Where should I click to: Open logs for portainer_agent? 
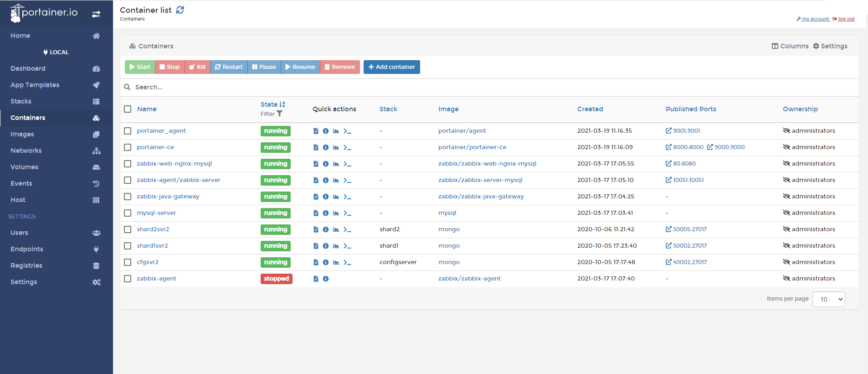pyautogui.click(x=316, y=131)
